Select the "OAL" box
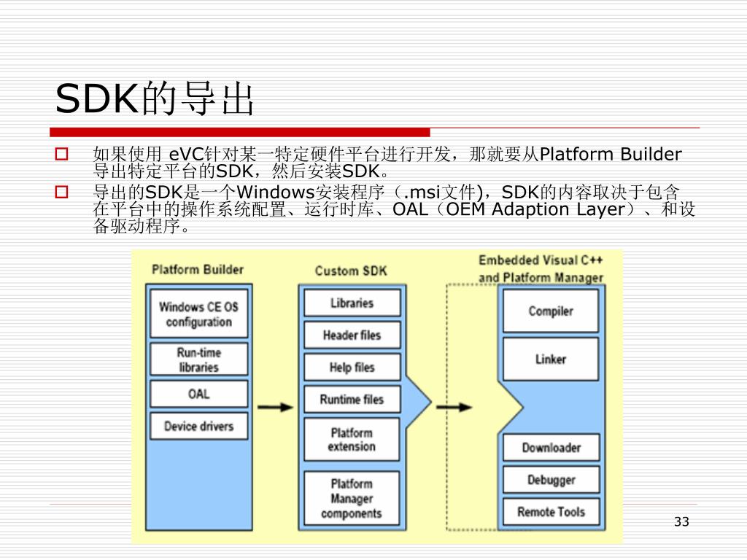This screenshot has height=560, width=747. [198, 394]
